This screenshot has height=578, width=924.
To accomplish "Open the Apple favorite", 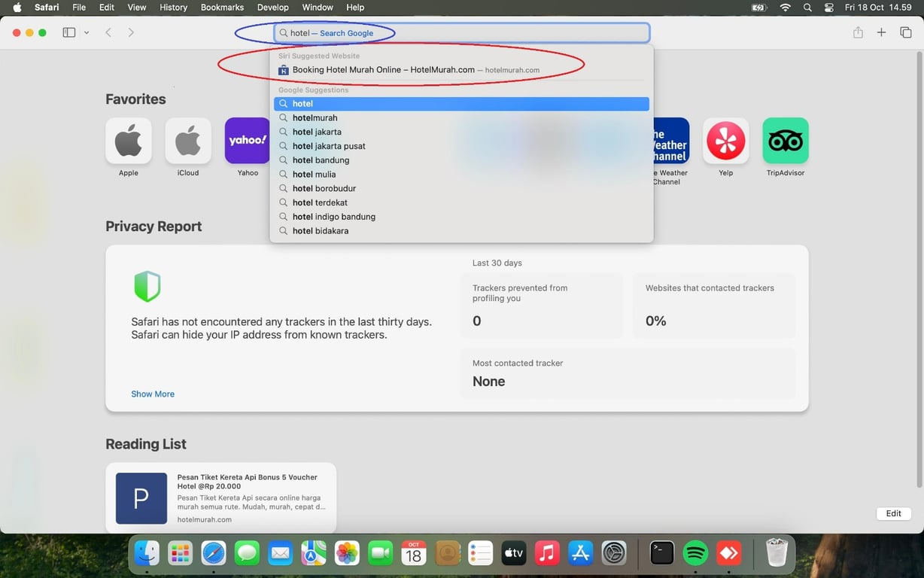I will click(129, 141).
